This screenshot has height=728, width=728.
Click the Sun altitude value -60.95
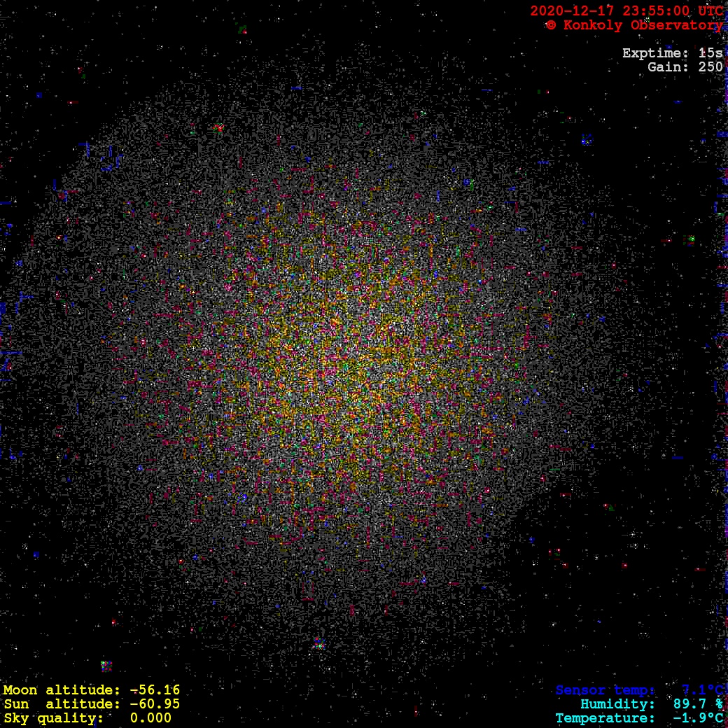155,704
